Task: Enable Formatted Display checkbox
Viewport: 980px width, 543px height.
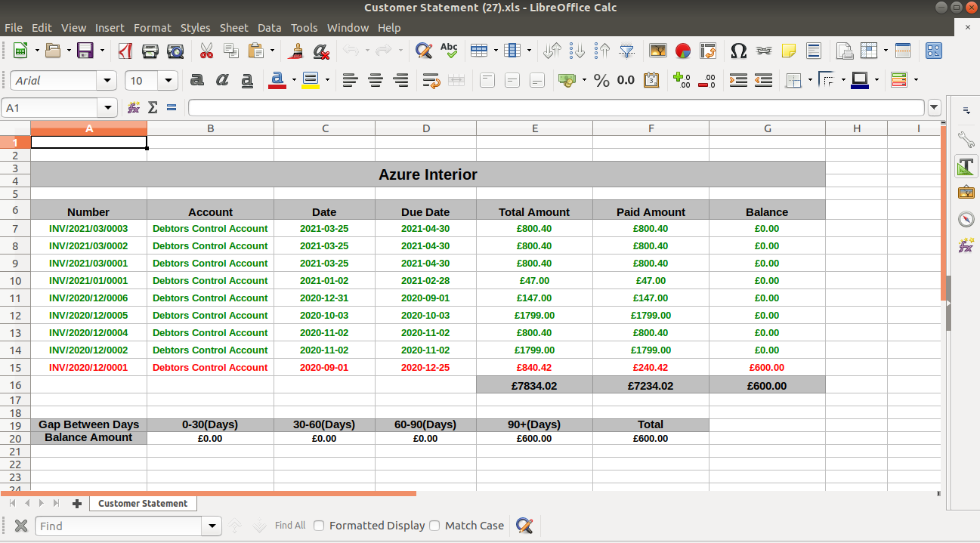Action: click(x=319, y=526)
